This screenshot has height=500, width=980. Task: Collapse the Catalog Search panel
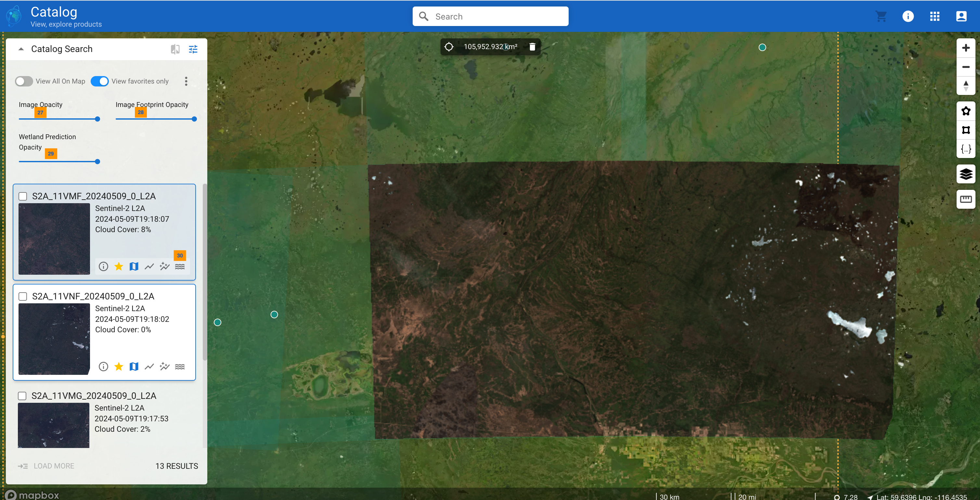coord(21,48)
